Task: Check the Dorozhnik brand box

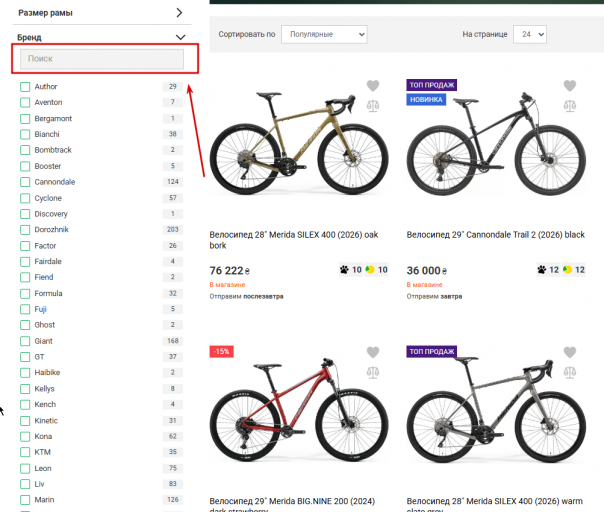Action: coord(25,230)
